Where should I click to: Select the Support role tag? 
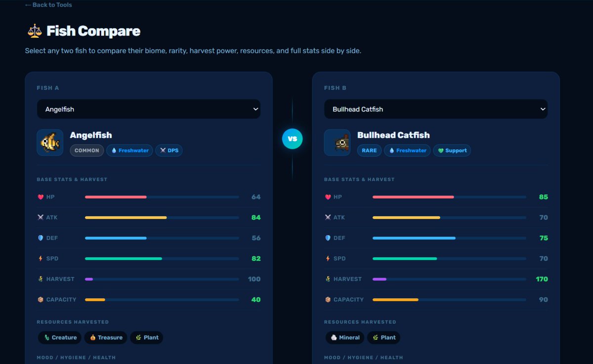452,151
